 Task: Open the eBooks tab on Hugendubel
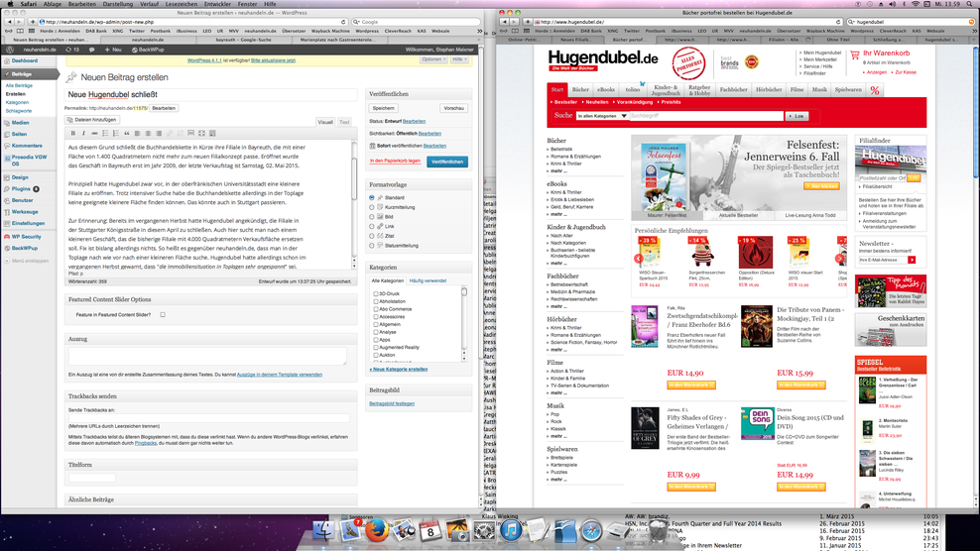[x=606, y=90]
